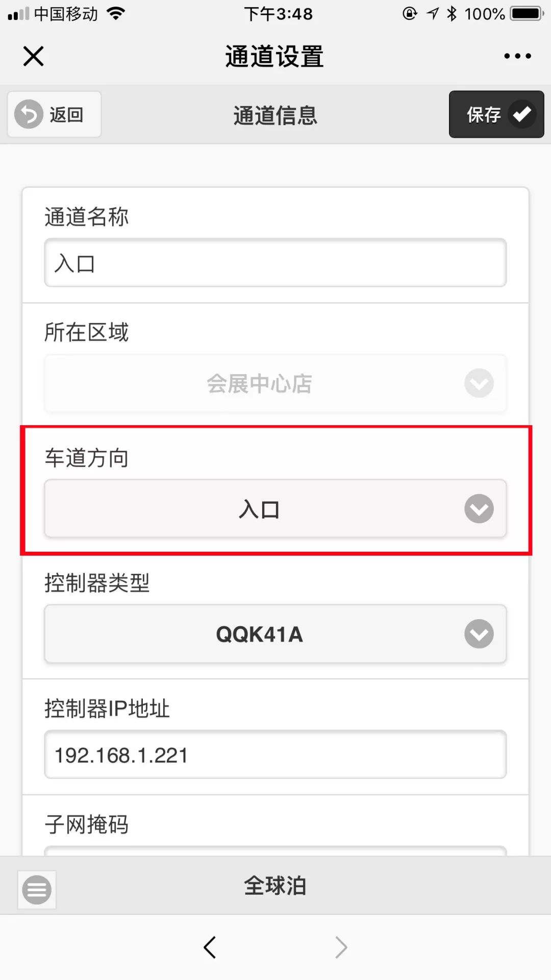Focus the 通道名称 input field

(x=275, y=263)
